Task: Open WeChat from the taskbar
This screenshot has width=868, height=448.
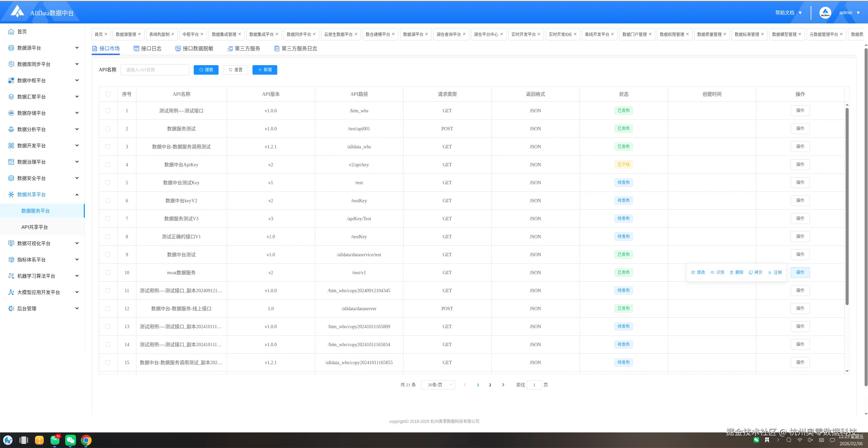Action: 70,440
